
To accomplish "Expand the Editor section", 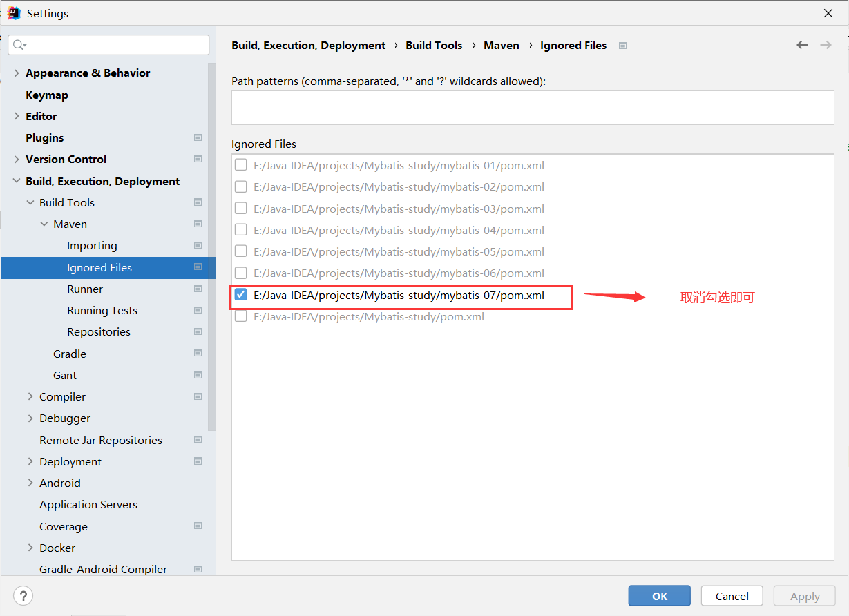I will tap(17, 116).
